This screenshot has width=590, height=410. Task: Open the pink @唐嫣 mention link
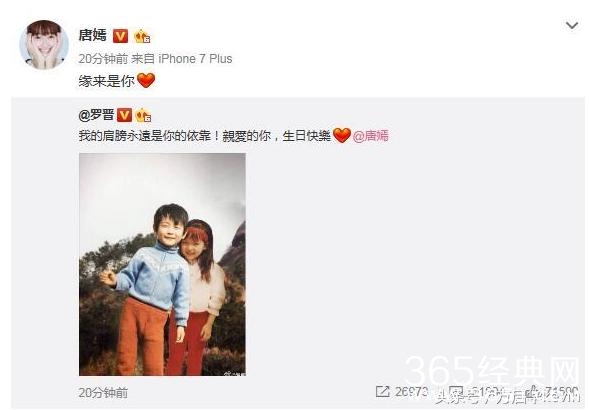click(371, 135)
